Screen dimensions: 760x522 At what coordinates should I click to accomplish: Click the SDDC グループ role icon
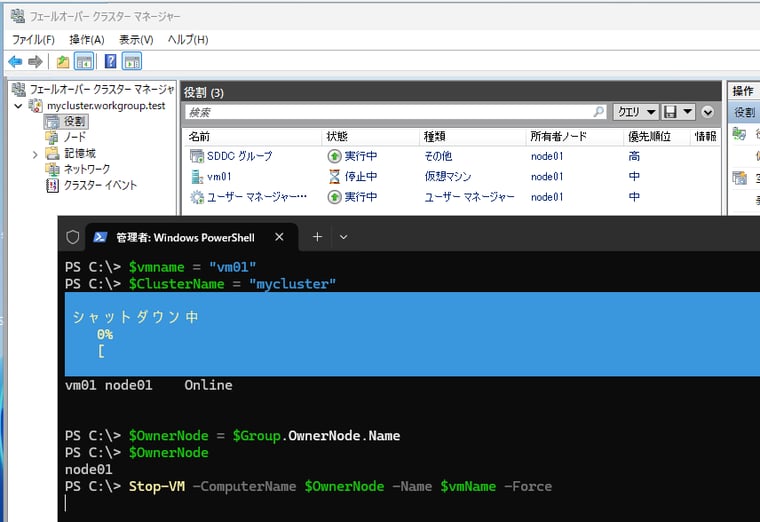tap(197, 156)
